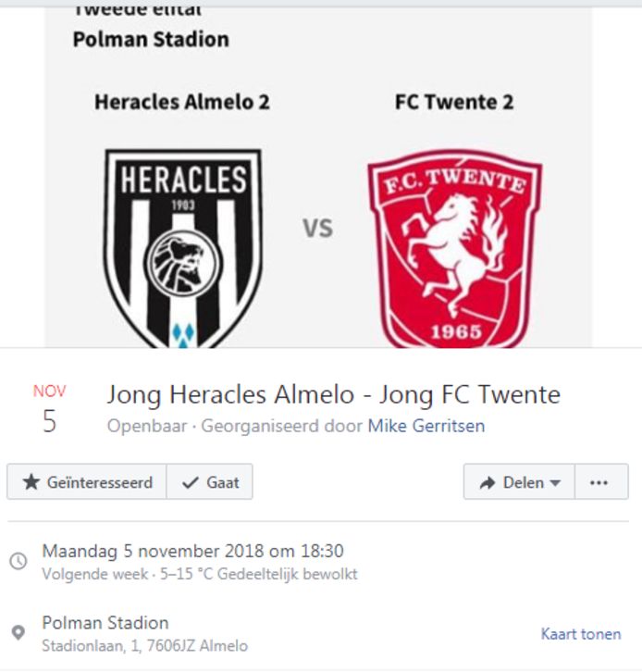Image resolution: width=642 pixels, height=672 pixels.
Task: Mark yourself as Geïnteresseerd
Action: coord(87,482)
